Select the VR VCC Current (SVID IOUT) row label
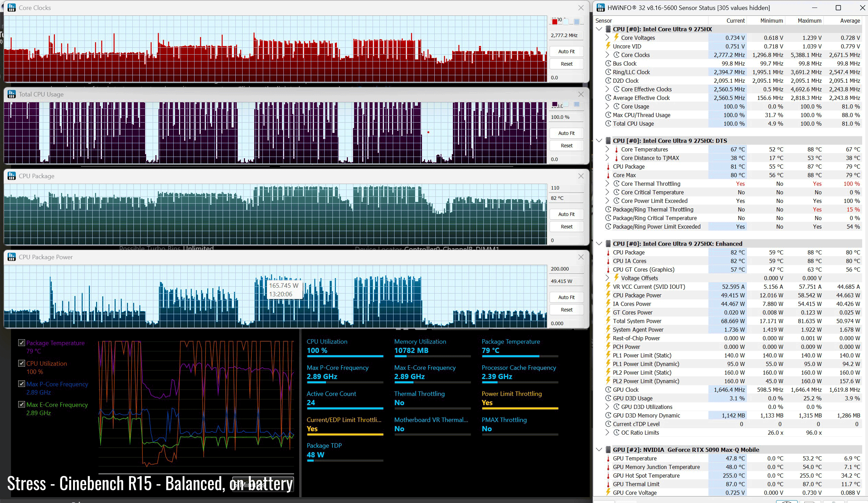 click(x=649, y=286)
